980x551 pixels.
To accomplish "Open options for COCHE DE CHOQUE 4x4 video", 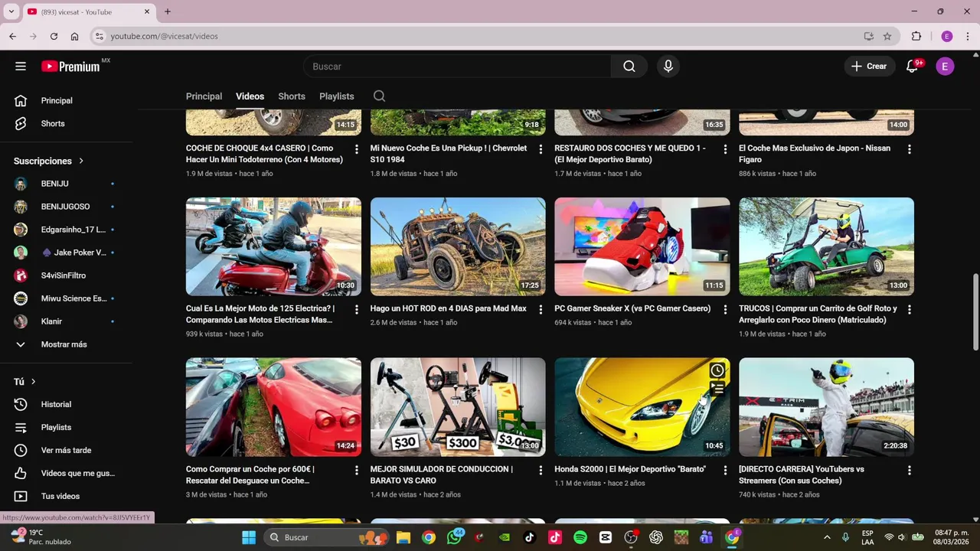I will click(356, 149).
